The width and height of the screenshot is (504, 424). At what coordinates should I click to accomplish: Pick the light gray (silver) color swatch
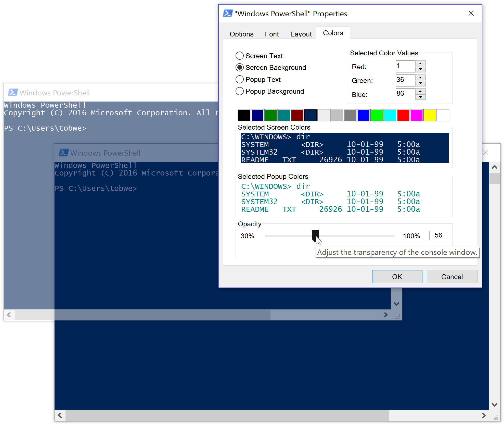tap(337, 115)
